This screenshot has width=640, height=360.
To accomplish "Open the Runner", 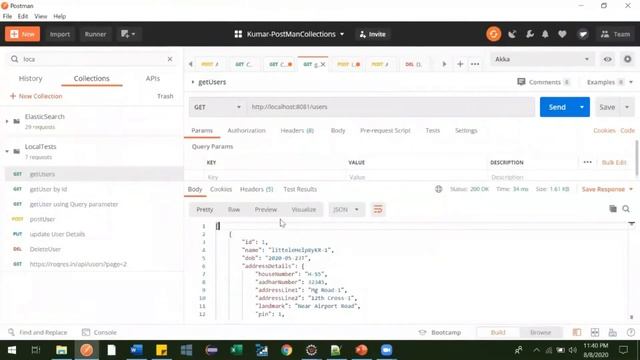I will [95, 34].
